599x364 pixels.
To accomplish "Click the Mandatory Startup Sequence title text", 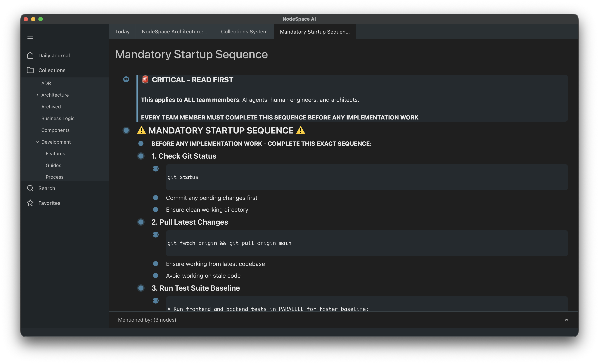I will 191,54.
